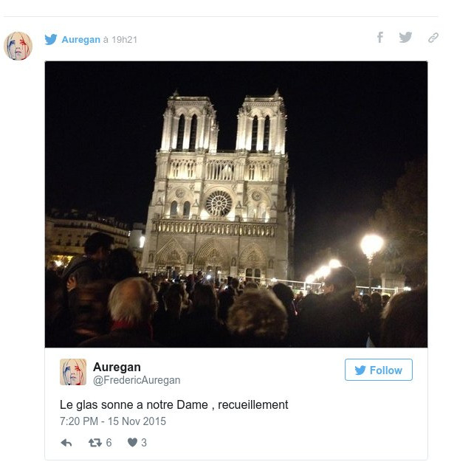The width and height of the screenshot is (457, 476).
Task: Click the bold Auregan name in the tweet card
Action: (x=117, y=367)
